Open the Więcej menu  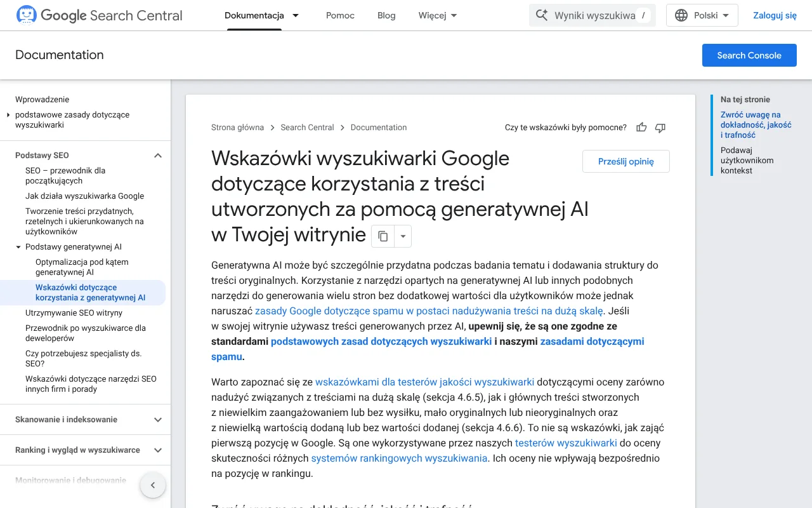point(438,15)
